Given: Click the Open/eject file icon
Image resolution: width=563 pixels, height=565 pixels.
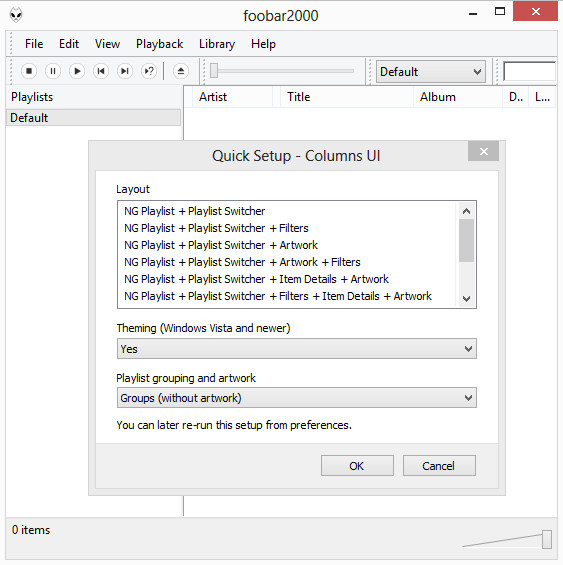Looking at the screenshot, I should pyautogui.click(x=181, y=71).
